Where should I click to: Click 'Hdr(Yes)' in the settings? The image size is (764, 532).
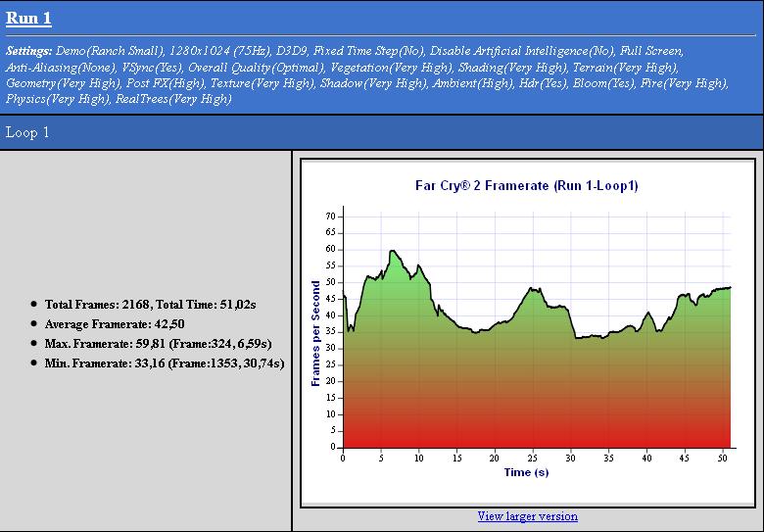[543, 83]
